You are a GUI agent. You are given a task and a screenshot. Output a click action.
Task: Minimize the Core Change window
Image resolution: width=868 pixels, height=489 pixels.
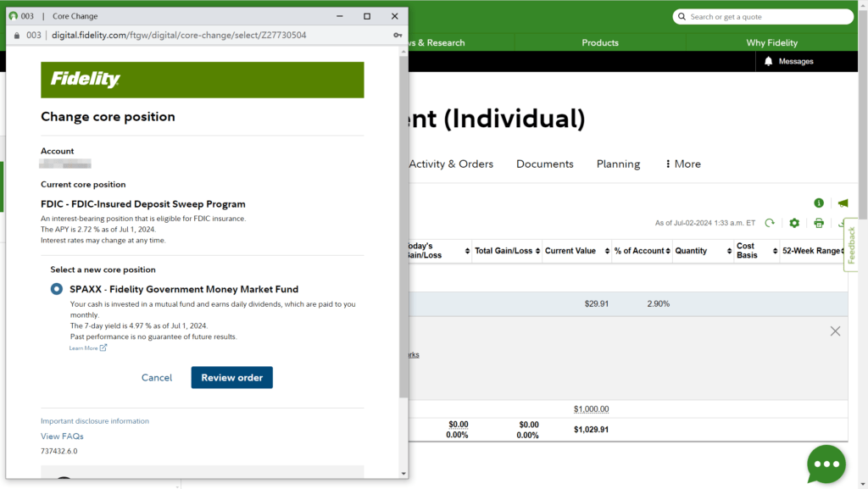pos(340,16)
